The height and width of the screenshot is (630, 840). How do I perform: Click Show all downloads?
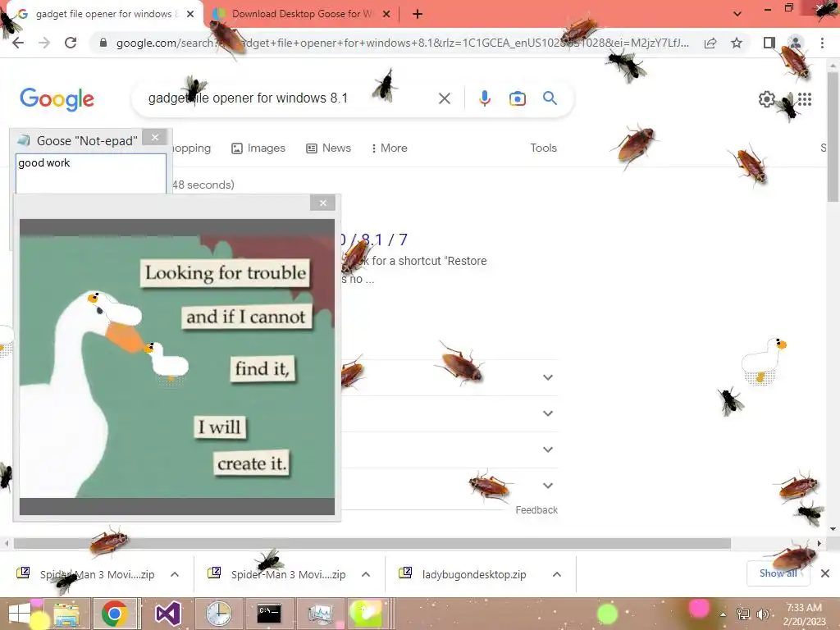tap(778, 573)
